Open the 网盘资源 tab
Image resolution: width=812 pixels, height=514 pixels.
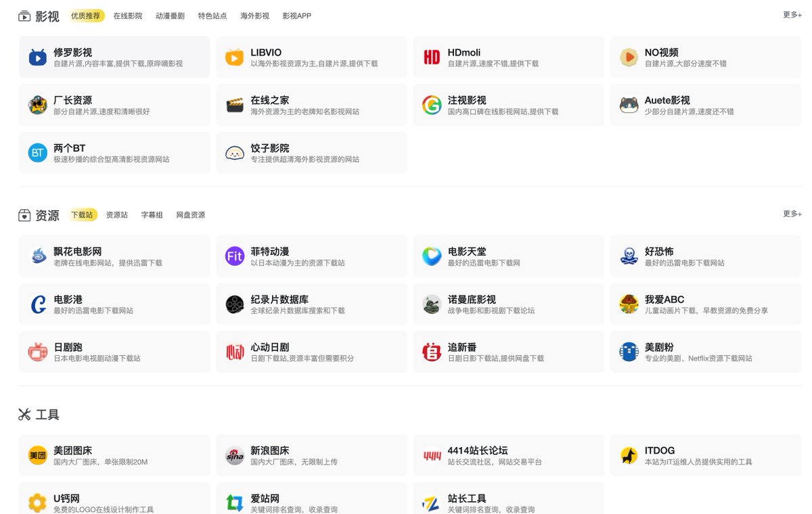tap(191, 214)
